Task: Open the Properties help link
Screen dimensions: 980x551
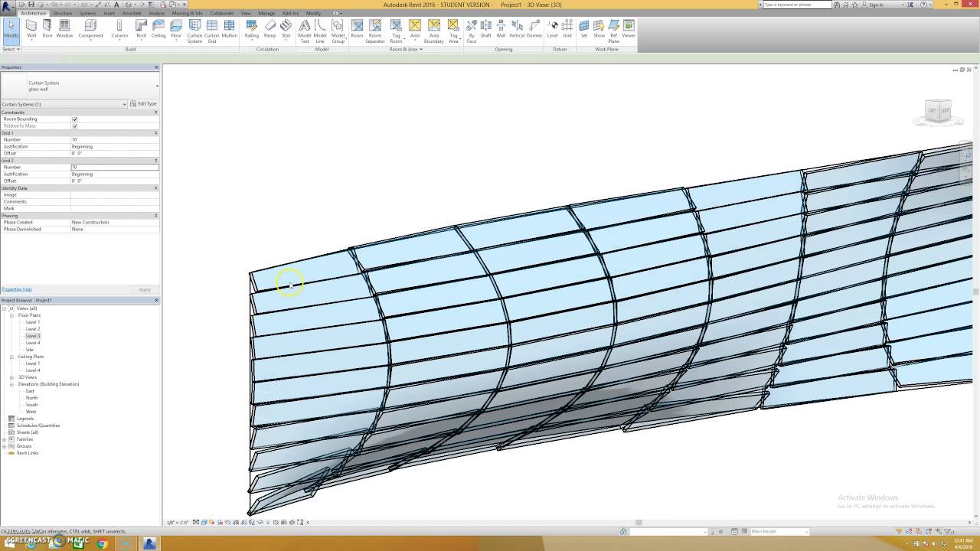Action: click(17, 289)
